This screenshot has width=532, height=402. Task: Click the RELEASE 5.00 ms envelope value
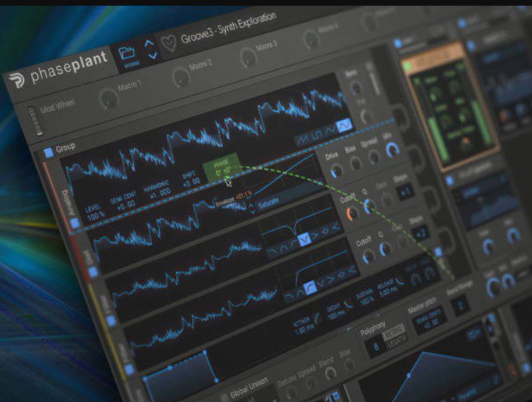387,288
